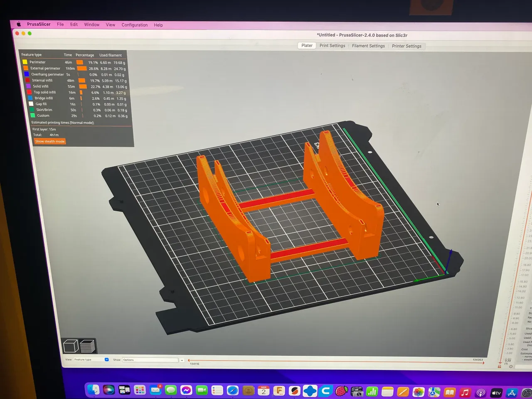Screen dimensions: 532x399
Task: Launch Siri from the dock
Action: pyautogui.click(x=109, y=390)
